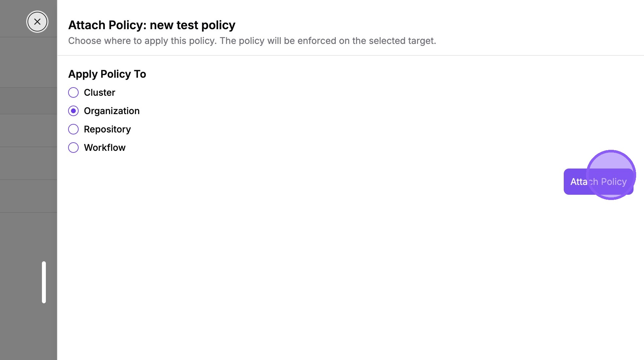
Task: Click inner dot of selected Organization option
Action: pyautogui.click(x=73, y=111)
